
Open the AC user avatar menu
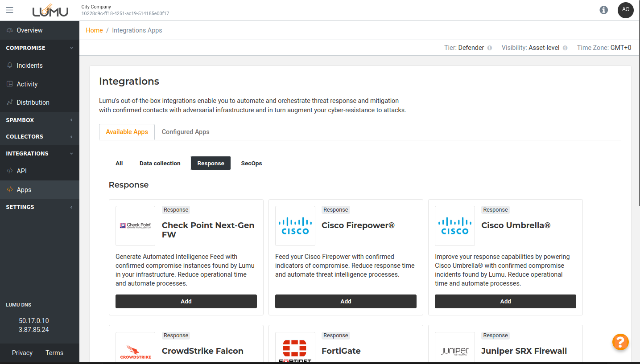625,10
